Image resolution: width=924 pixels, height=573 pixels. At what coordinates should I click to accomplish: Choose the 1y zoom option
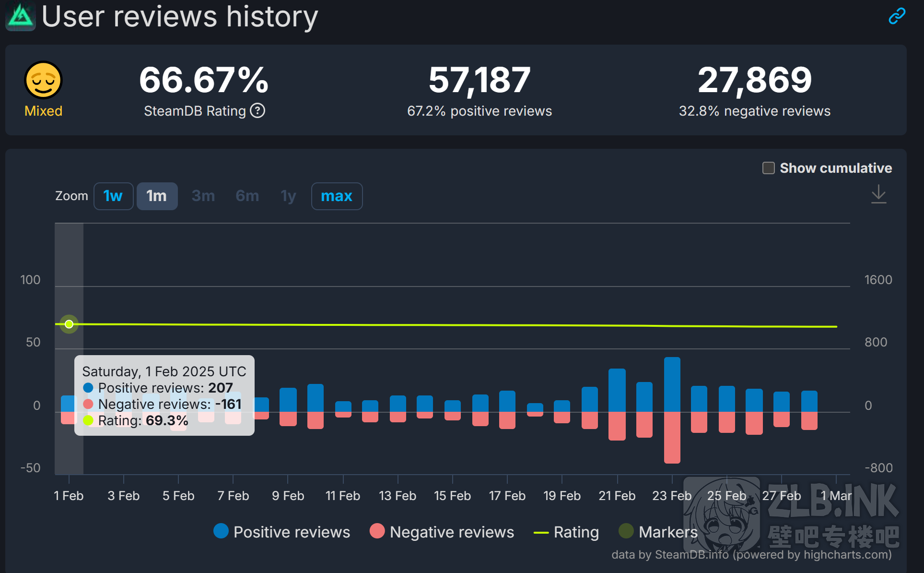288,196
